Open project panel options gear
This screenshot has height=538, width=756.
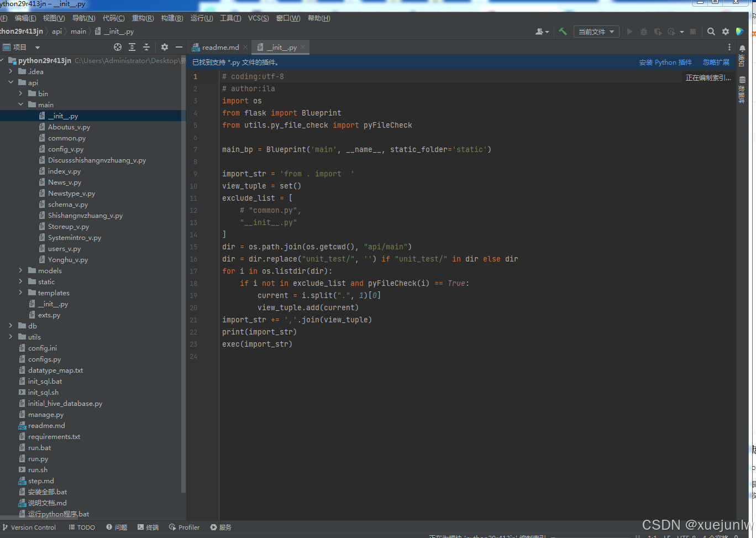click(165, 47)
